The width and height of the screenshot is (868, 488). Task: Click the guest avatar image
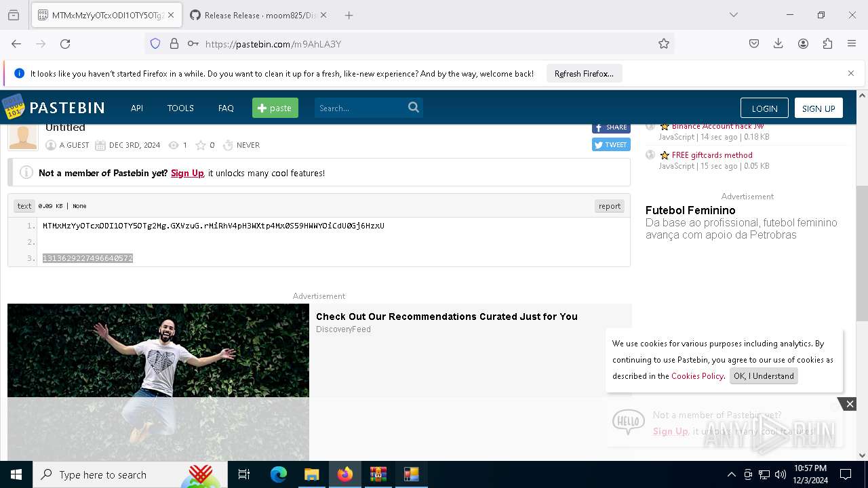22,137
